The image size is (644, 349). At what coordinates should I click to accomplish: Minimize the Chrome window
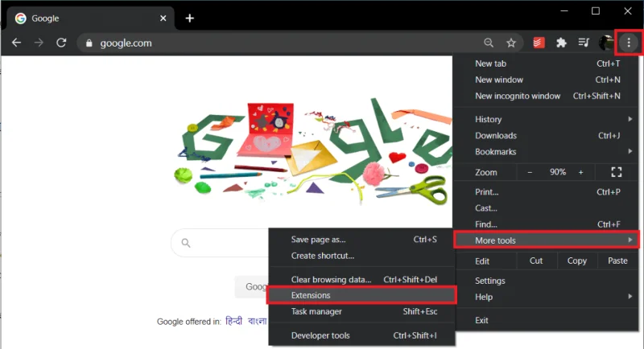(564, 11)
